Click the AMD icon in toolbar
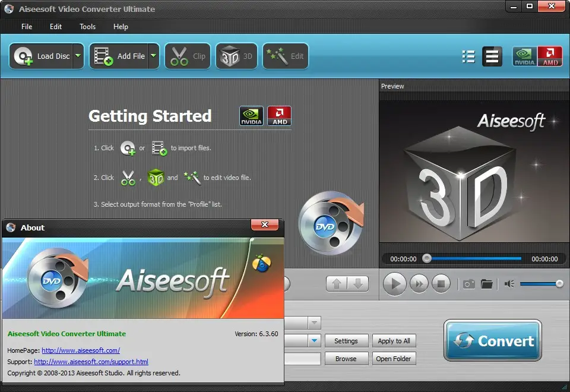Image resolution: width=570 pixels, height=392 pixels. point(550,56)
